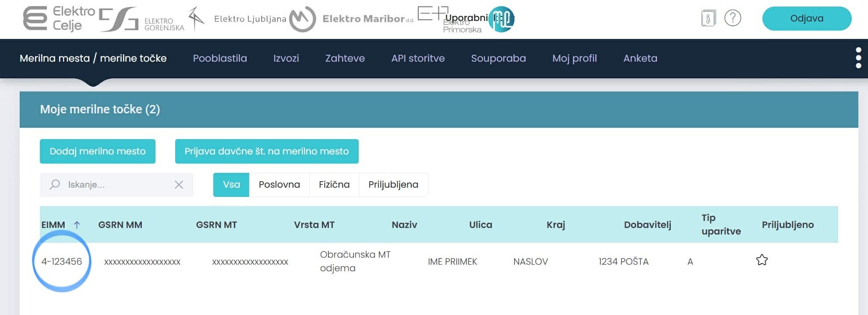Clear search with the X icon
This screenshot has height=315, width=868.
pos(179,185)
